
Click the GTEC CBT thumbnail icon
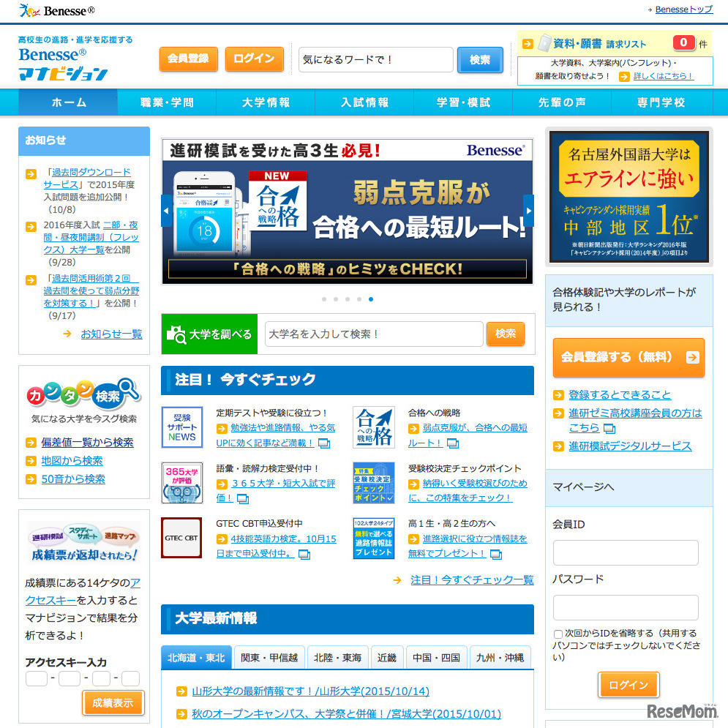(181, 538)
